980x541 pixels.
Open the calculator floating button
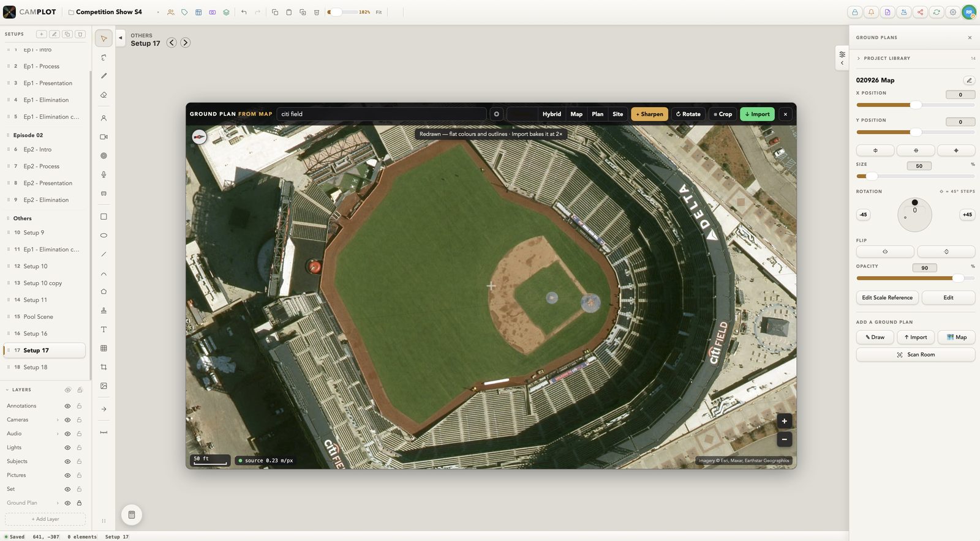click(x=132, y=515)
